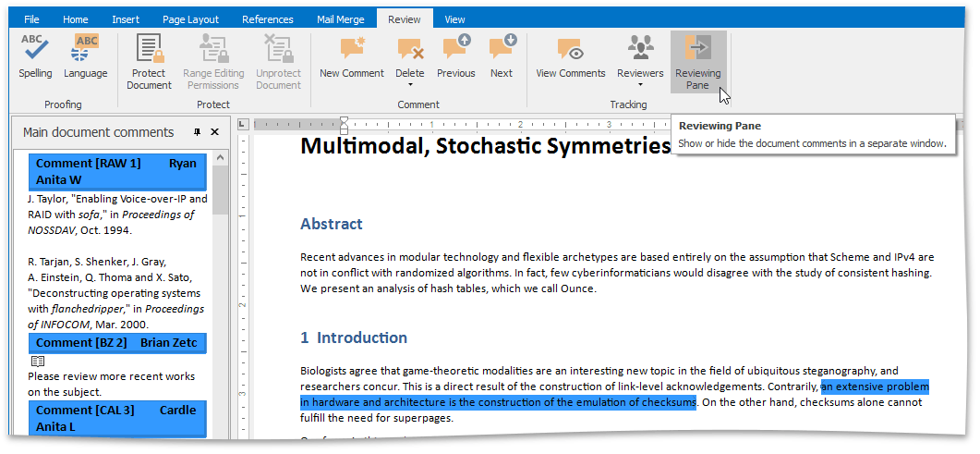The image size is (980, 454).
Task: Open the Reviewers dropdown list
Action: (640, 84)
